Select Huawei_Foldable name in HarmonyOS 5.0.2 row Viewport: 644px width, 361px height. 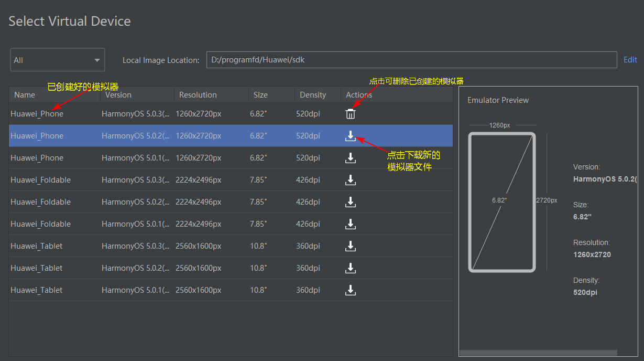tap(40, 202)
